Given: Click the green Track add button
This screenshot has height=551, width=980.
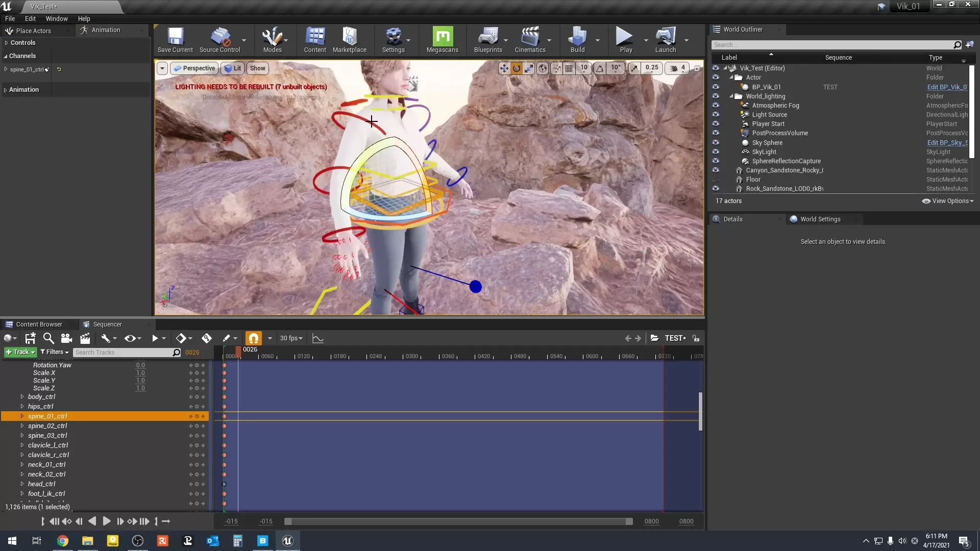Looking at the screenshot, I should pos(20,352).
